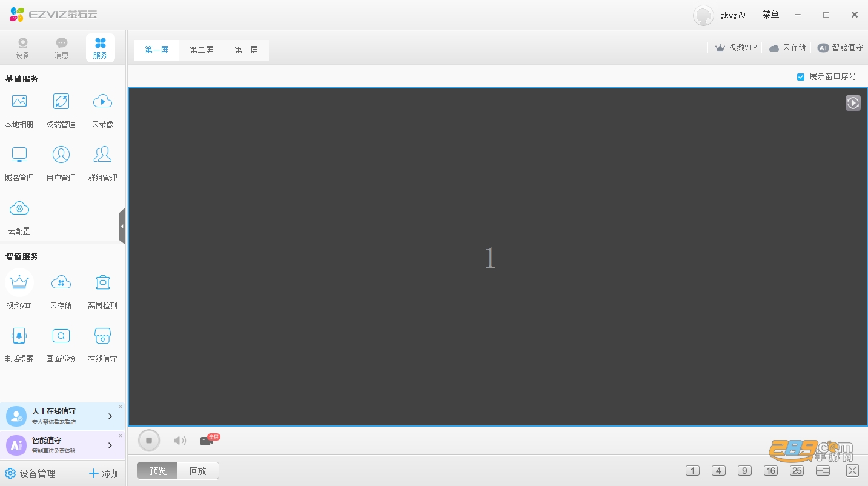Close the 人工在线值守 banner
This screenshot has height=486, width=868.
[x=121, y=407]
